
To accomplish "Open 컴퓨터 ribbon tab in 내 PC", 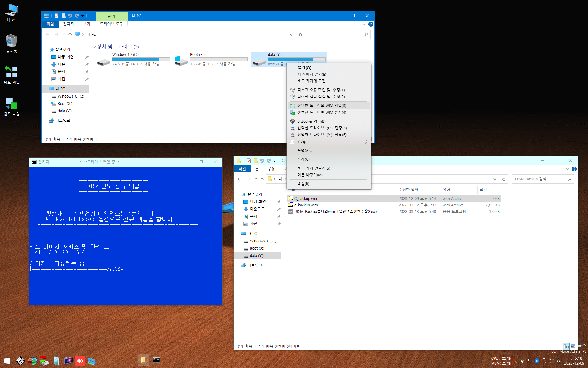I will coord(69,24).
